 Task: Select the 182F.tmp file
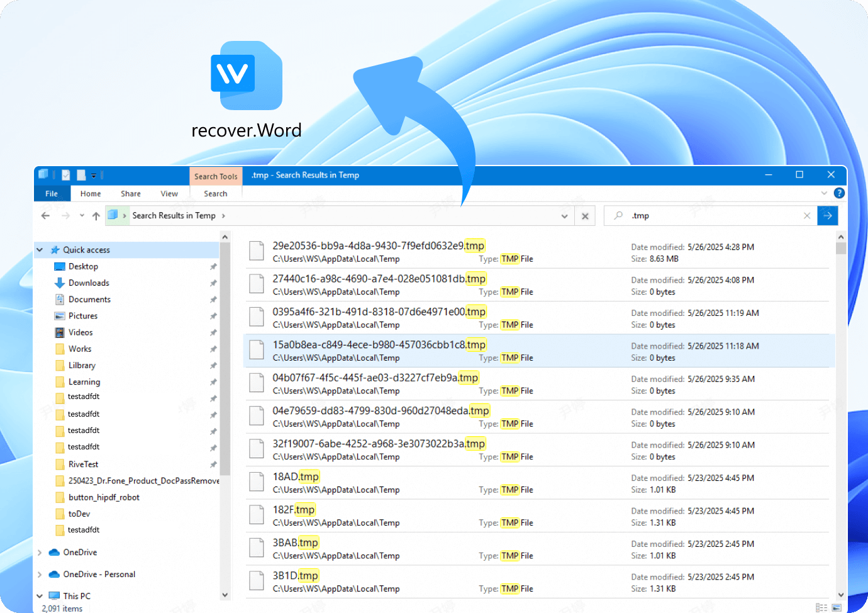tap(539, 516)
